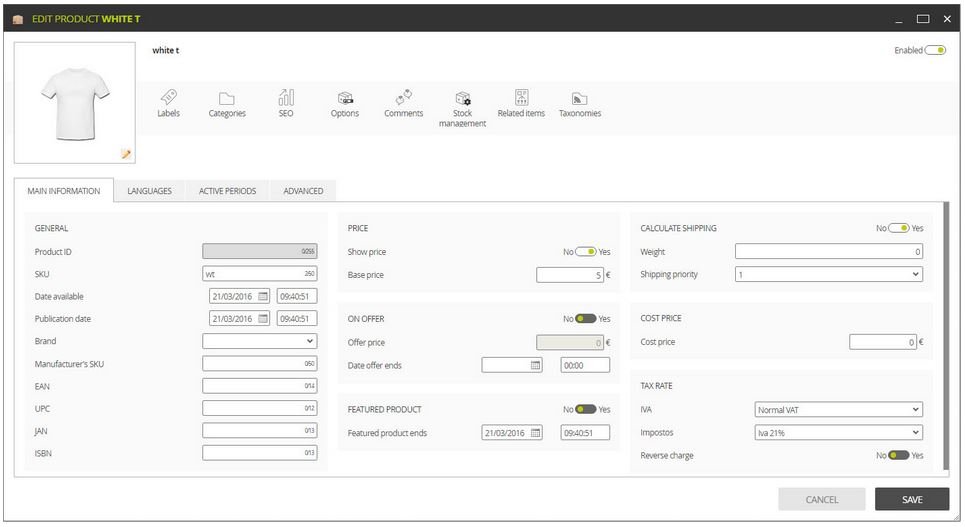Maximize the Edit Product window
Viewport: 965px width, 527px height.
(923, 19)
